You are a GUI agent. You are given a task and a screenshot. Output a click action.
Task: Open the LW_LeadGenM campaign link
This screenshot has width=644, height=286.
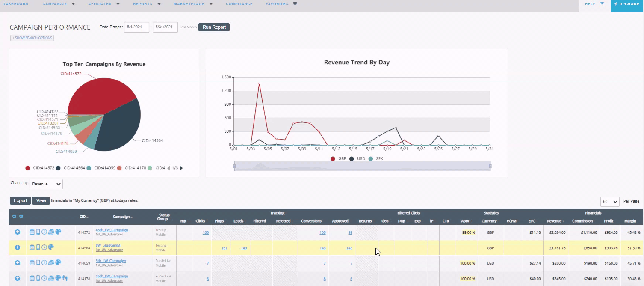tap(108, 245)
